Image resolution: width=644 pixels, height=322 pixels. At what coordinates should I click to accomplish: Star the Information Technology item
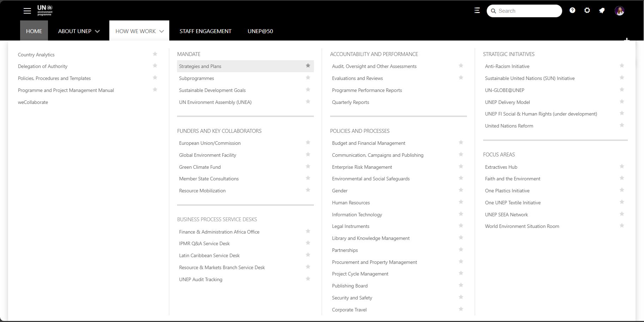(461, 214)
